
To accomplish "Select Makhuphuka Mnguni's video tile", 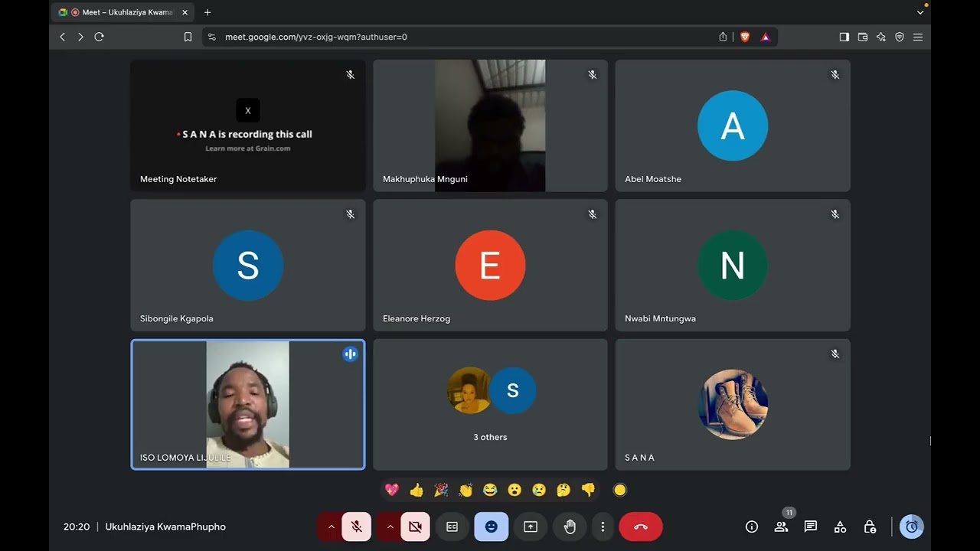I will click(x=490, y=126).
